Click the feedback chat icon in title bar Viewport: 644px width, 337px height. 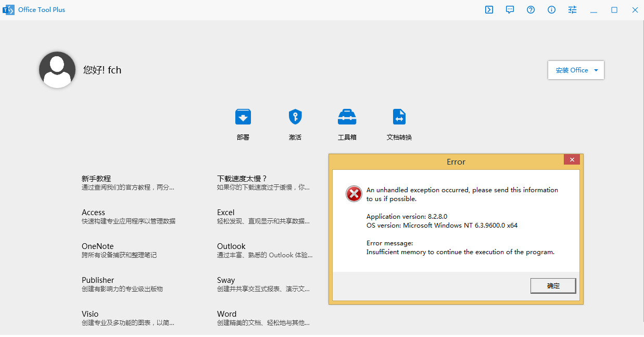510,9
